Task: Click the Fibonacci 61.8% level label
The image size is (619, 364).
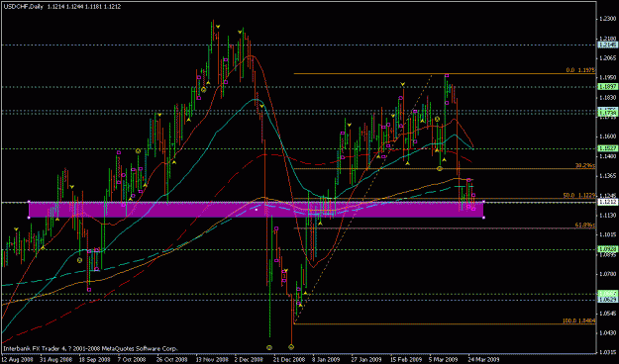Action: (x=584, y=225)
